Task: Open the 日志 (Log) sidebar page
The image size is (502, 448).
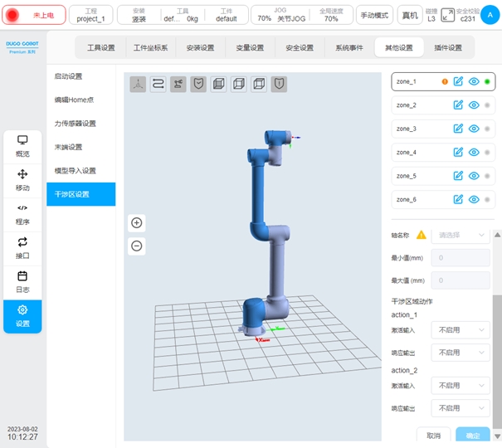Action: [22, 281]
